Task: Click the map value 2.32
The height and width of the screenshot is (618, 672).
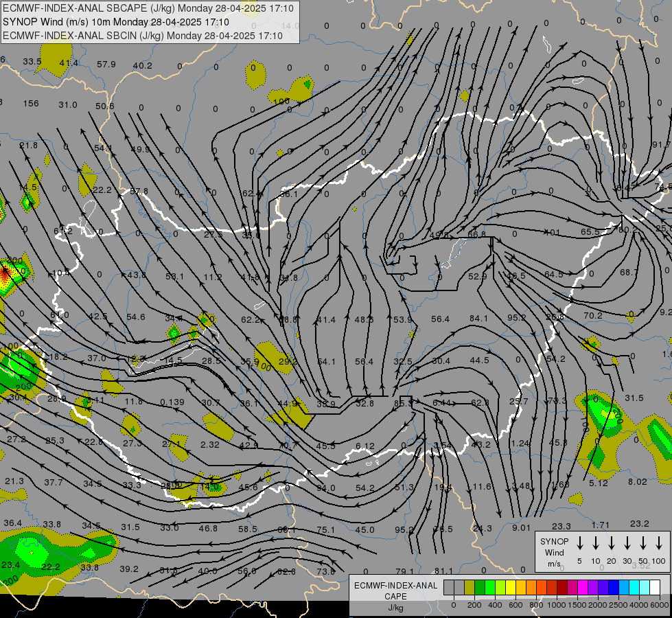Action: click(210, 445)
